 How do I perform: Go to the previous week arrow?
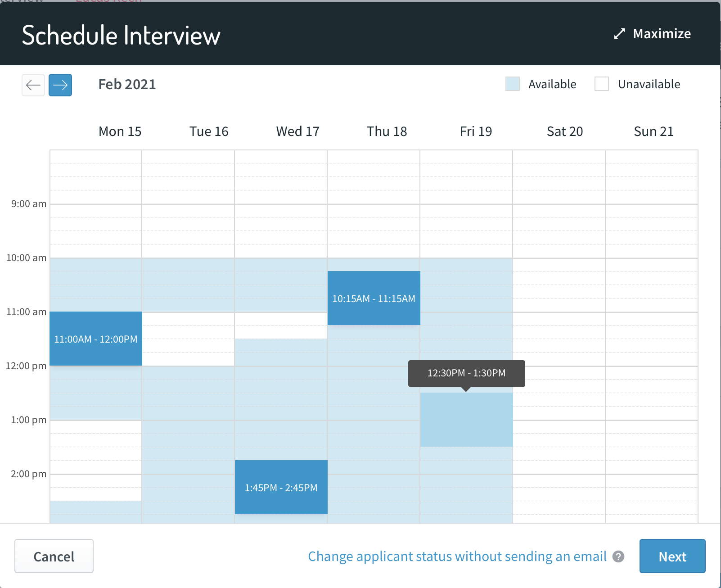pyautogui.click(x=33, y=85)
